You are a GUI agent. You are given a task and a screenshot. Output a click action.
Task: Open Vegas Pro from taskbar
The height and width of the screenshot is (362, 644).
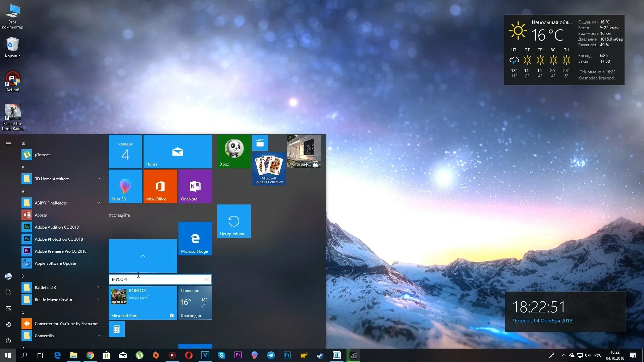coord(205,355)
